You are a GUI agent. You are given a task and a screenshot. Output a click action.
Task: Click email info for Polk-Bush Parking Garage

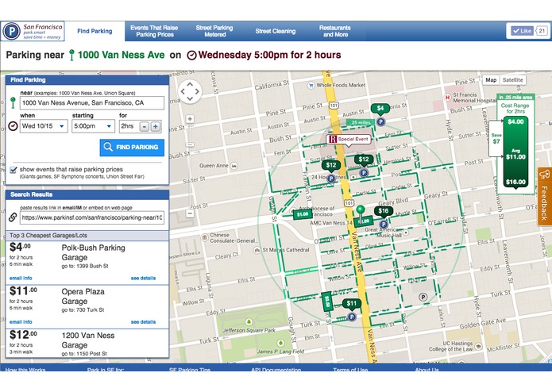(21, 278)
